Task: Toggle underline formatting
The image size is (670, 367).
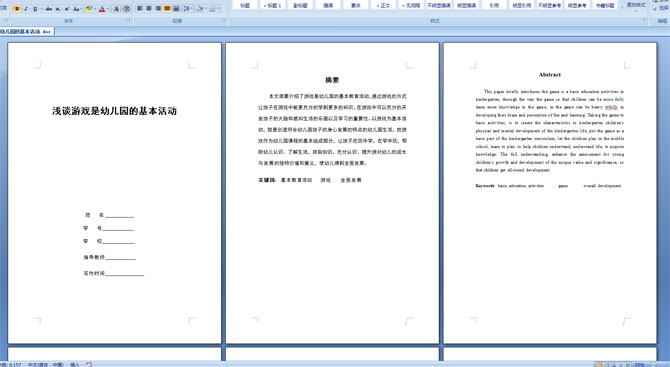Action: coord(35,9)
